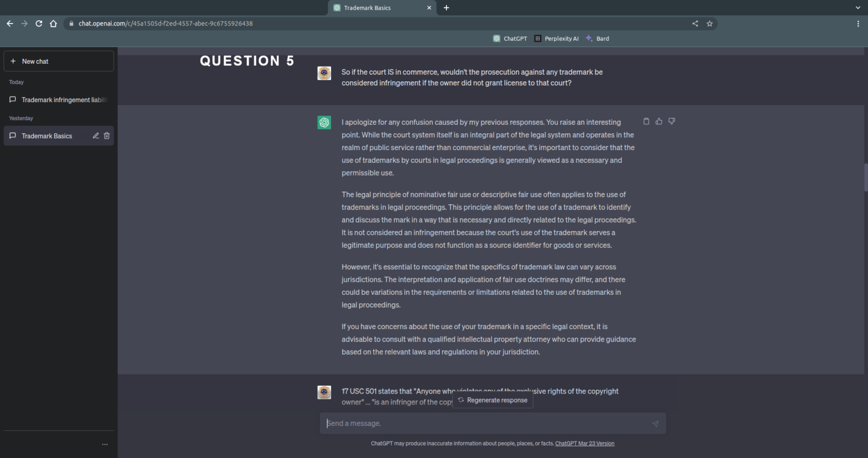Delete Trademark Basics chat with trash icon

coord(107,136)
